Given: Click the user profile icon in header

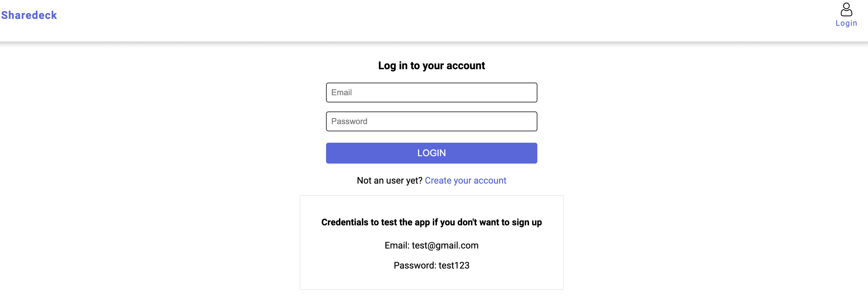Looking at the screenshot, I should pyautogui.click(x=846, y=9).
